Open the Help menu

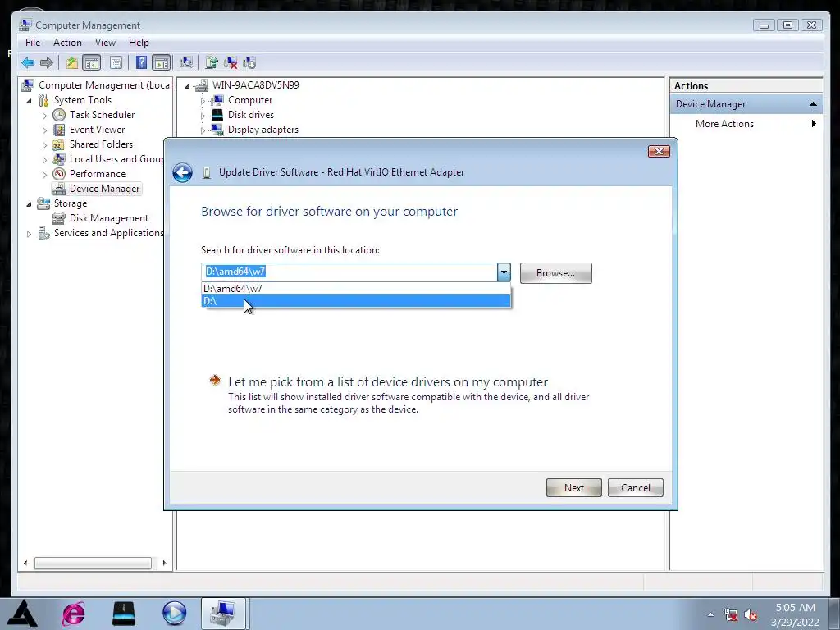pyautogui.click(x=139, y=43)
